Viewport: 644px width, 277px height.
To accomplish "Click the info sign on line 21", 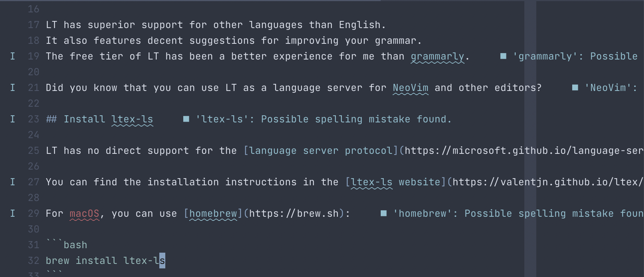I will tap(13, 88).
